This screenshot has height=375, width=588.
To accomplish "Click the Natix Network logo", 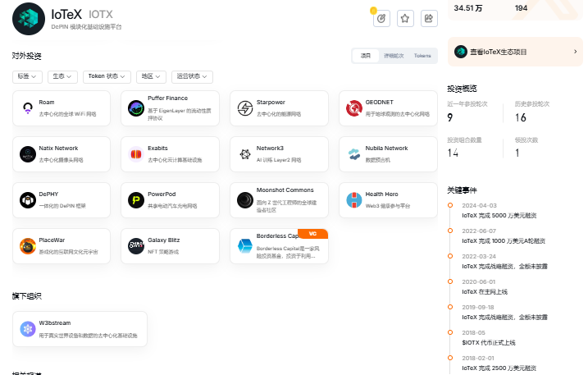I will pyautogui.click(x=28, y=154).
